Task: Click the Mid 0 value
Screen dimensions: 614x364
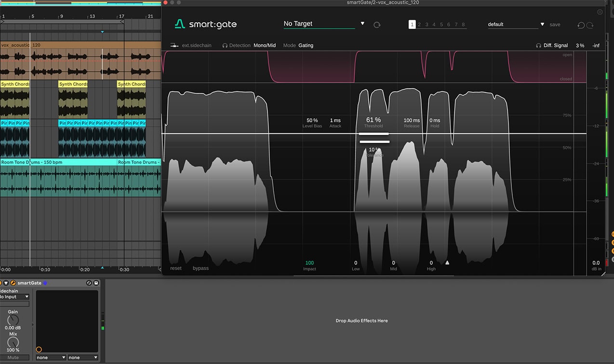Action: 393,263
